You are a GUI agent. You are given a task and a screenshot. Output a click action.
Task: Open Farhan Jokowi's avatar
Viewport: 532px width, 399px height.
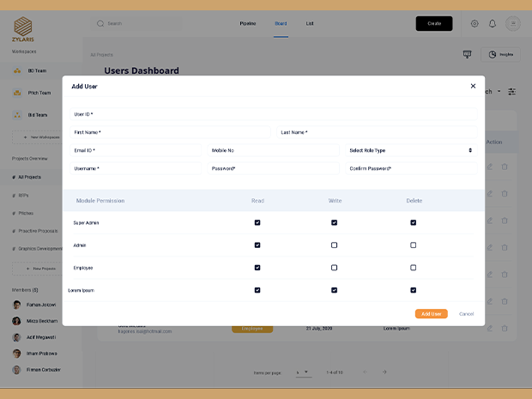[x=16, y=305]
